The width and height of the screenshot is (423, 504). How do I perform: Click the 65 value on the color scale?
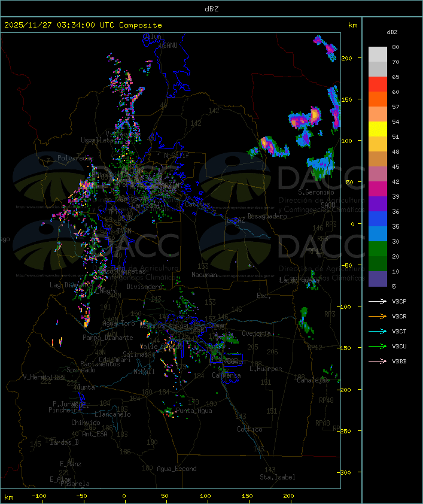(395, 77)
